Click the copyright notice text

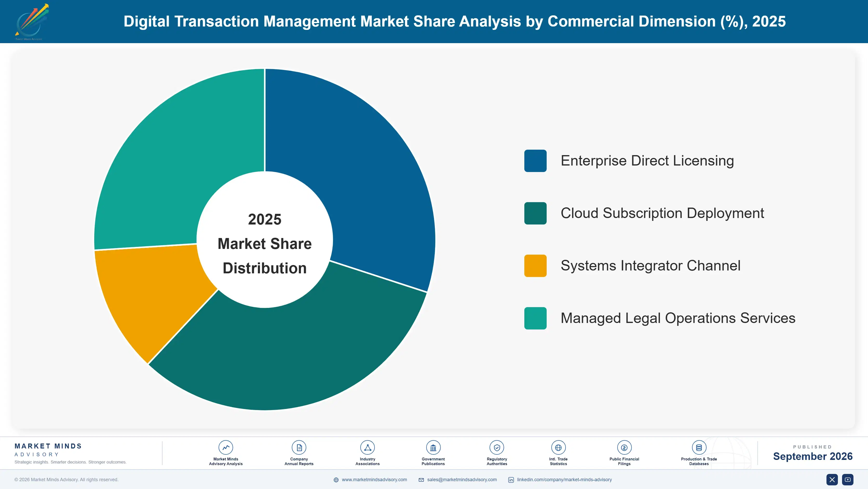point(66,480)
